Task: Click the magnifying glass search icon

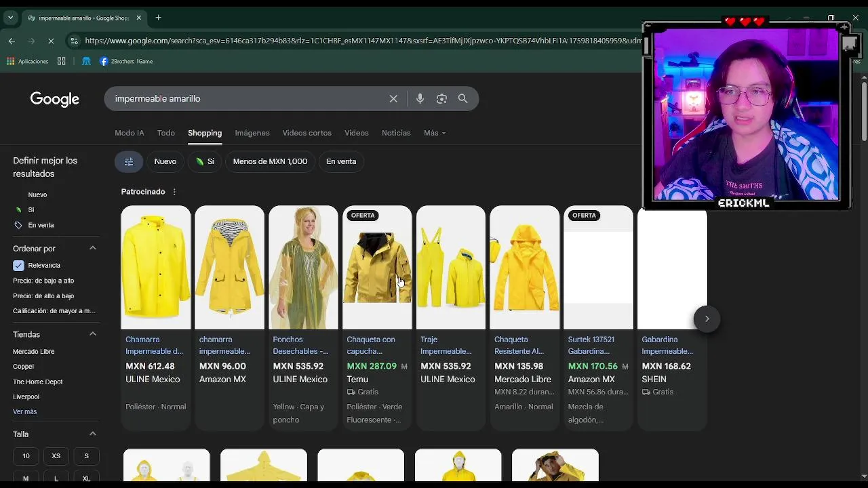Action: coord(463,99)
